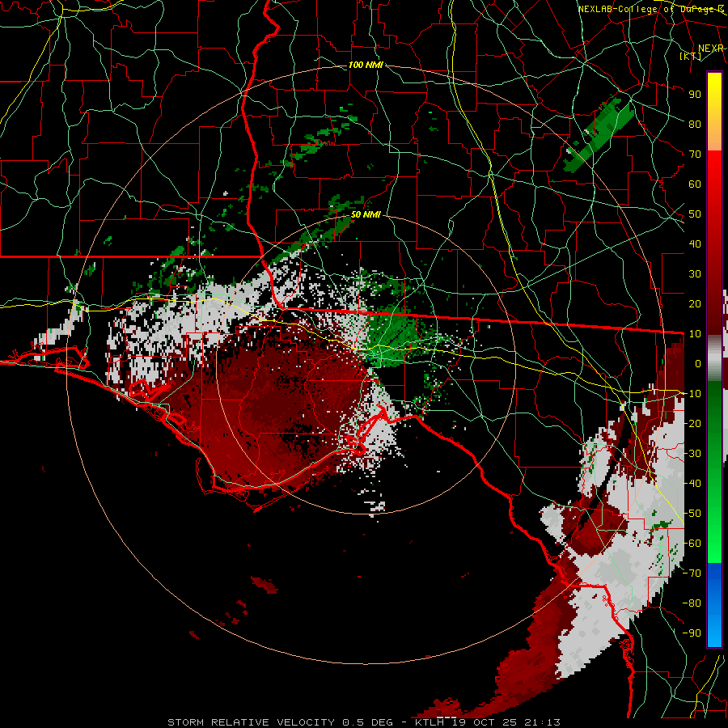
Task: Click the 100 NMI range ring label
Action: [366, 65]
